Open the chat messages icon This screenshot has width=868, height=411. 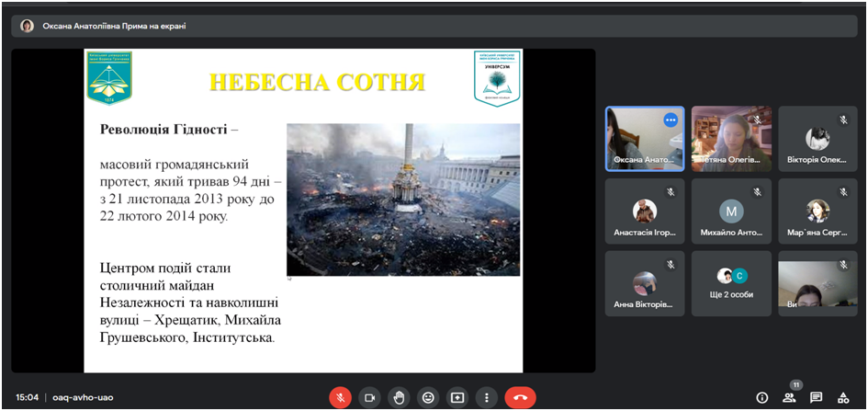click(816, 397)
